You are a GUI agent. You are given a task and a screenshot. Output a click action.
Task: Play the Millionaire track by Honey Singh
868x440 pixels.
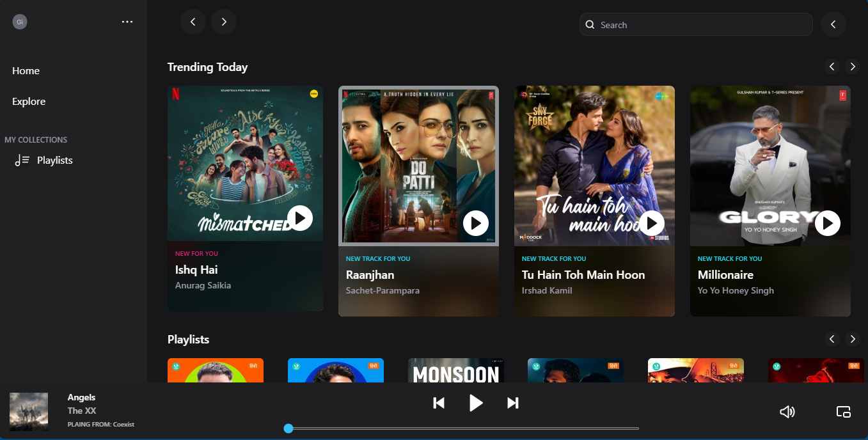828,223
